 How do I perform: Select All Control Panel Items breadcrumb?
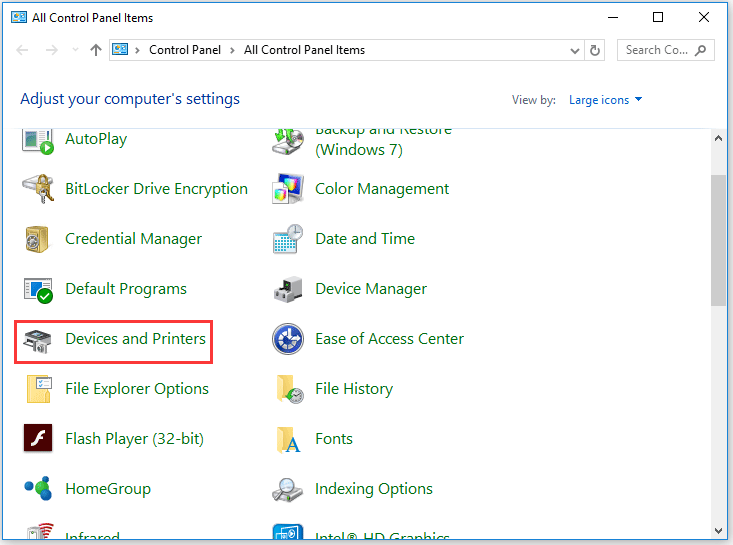point(304,50)
